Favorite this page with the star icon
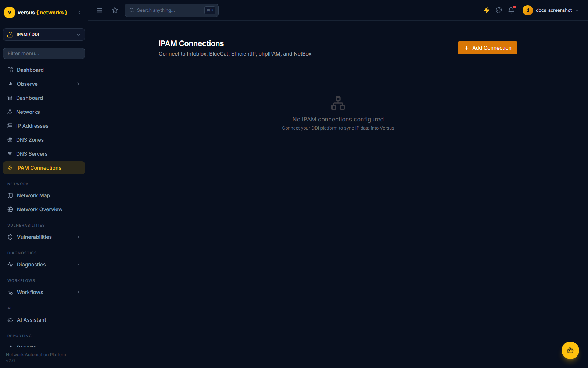 (x=115, y=10)
